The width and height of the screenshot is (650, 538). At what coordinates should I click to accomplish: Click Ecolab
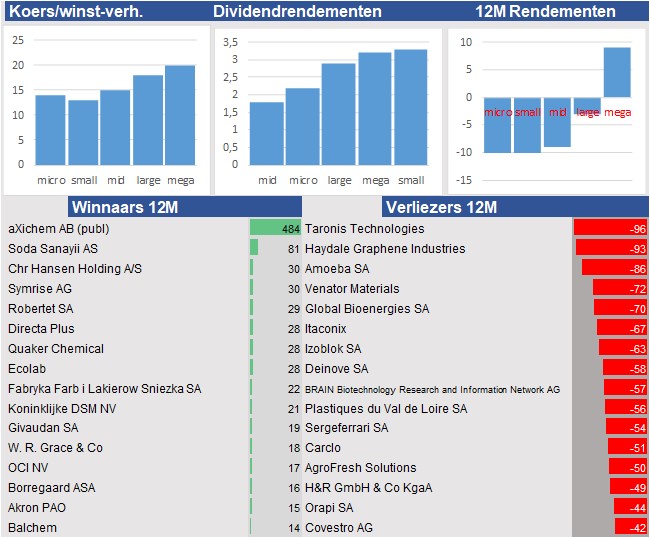tap(27, 368)
